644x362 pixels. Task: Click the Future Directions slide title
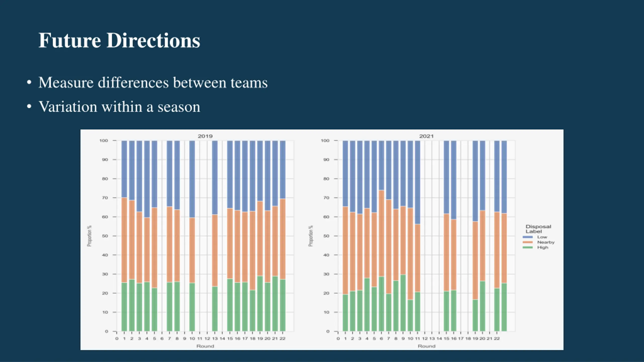[x=119, y=40]
